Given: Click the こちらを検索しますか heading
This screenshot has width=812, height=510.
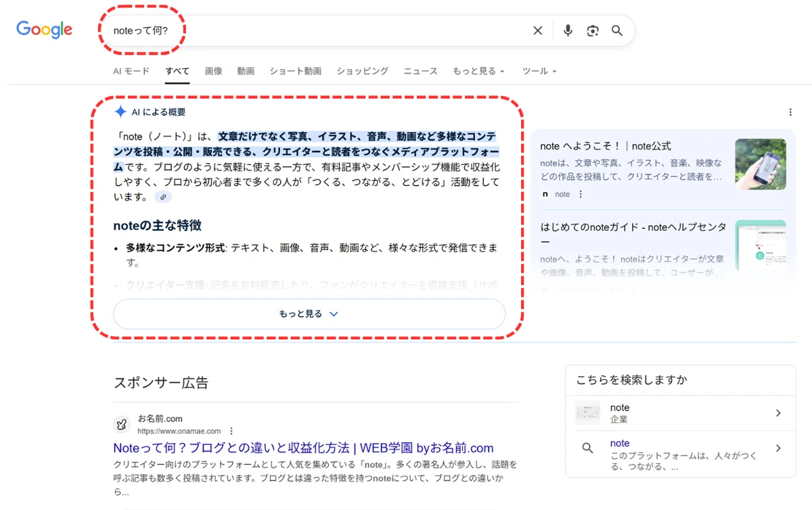Looking at the screenshot, I should coord(631,380).
